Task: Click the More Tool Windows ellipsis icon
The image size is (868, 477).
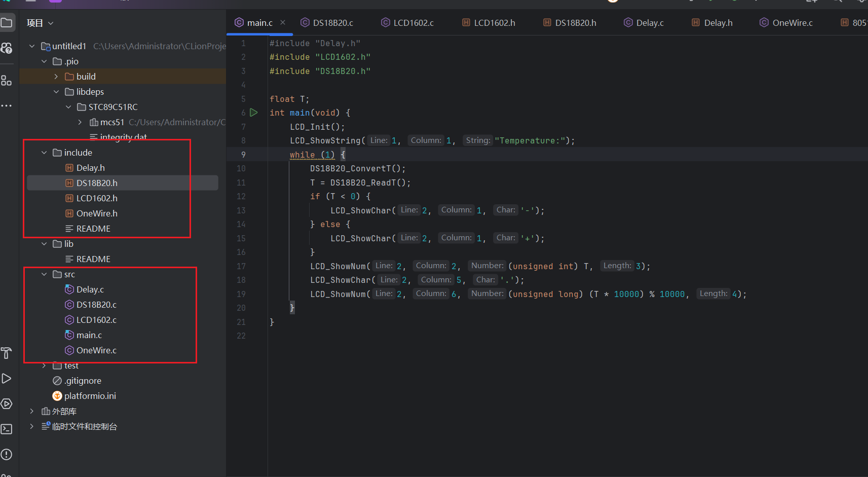Action: point(7,105)
